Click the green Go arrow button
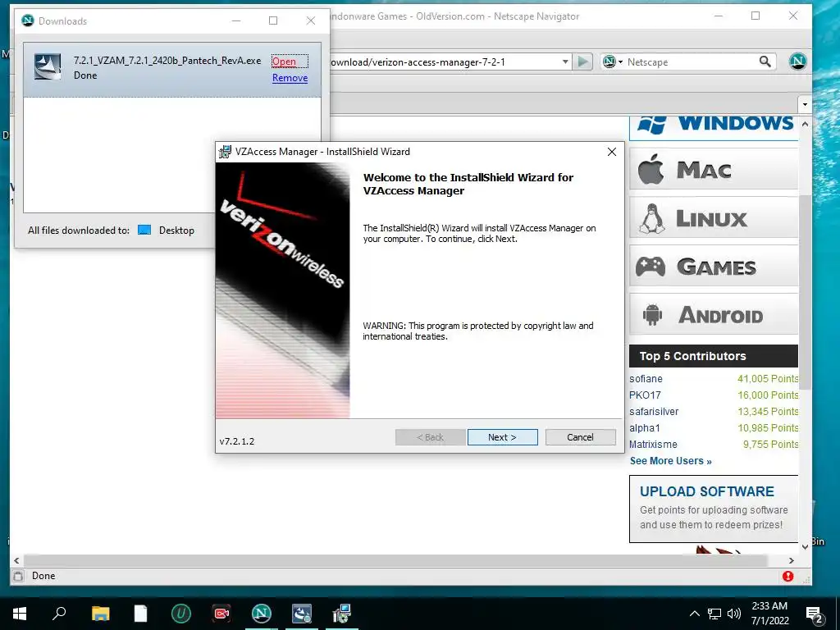The height and width of the screenshot is (630, 840). click(583, 62)
